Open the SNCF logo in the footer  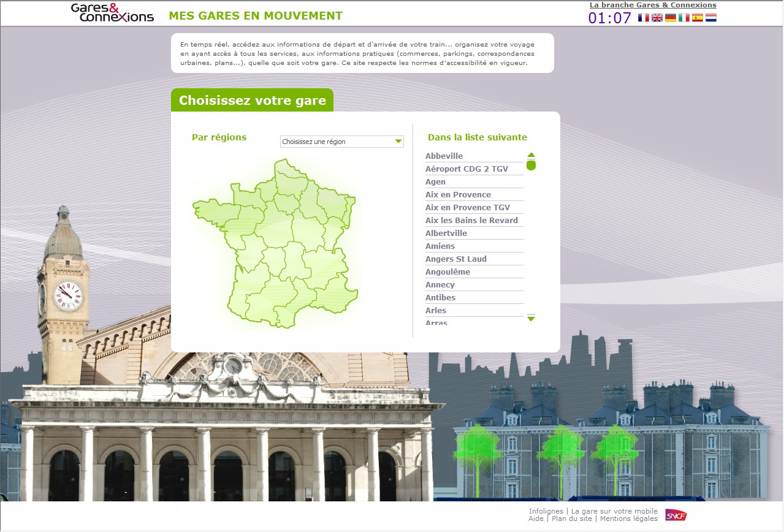pos(676,515)
